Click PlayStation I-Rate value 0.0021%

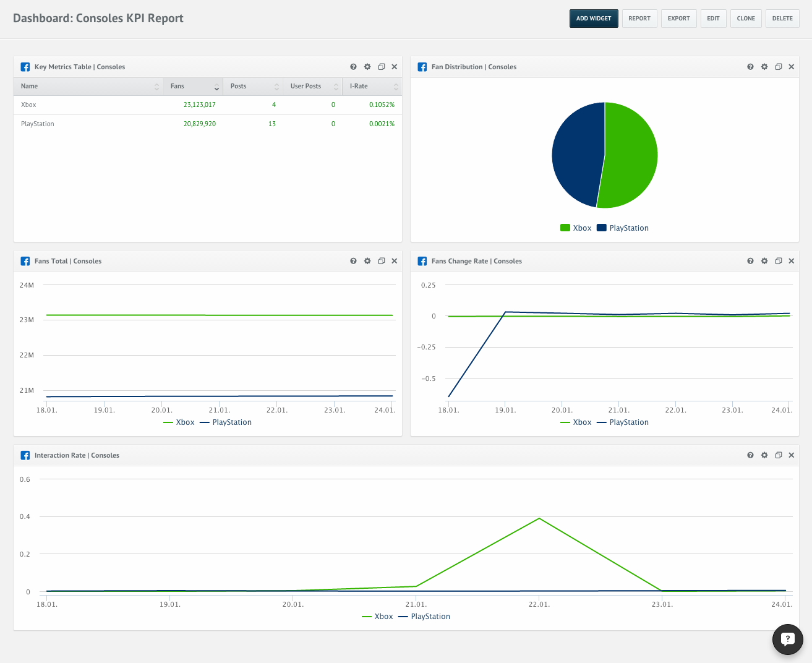[382, 124]
